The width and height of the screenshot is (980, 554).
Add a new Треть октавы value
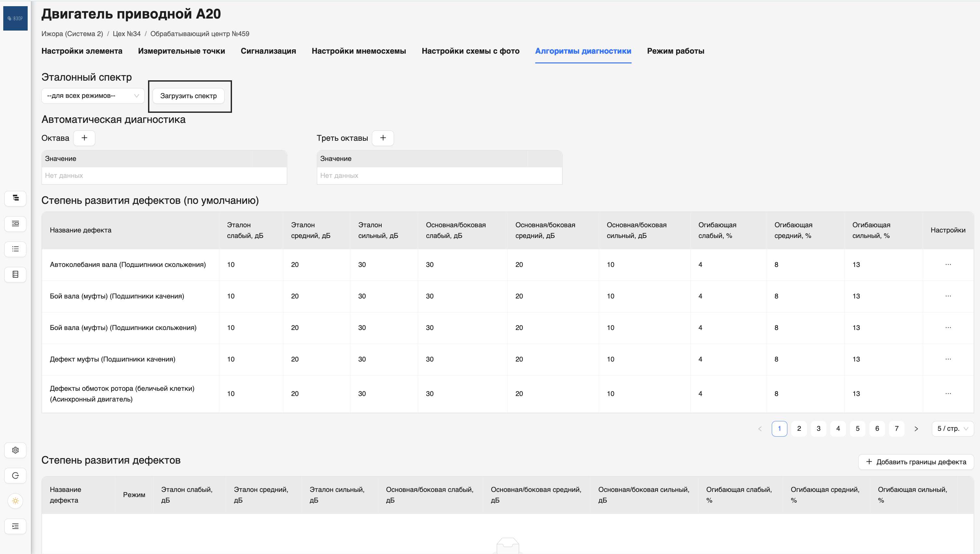383,138
